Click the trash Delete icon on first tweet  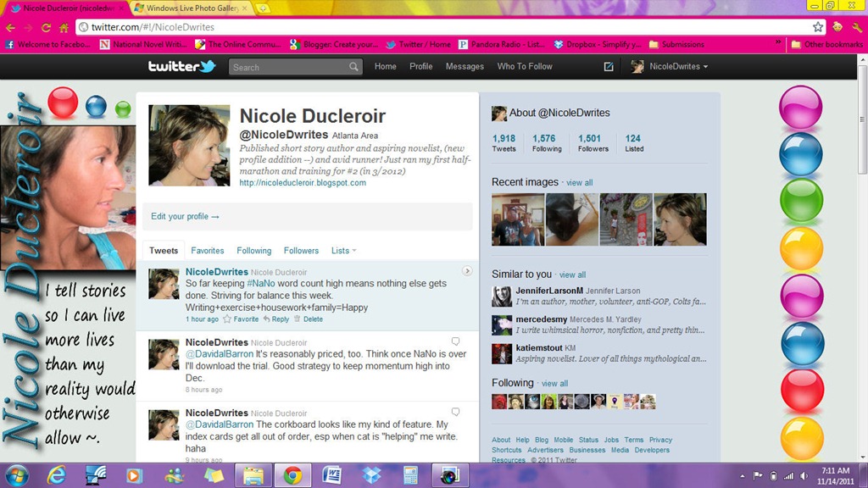(x=298, y=319)
